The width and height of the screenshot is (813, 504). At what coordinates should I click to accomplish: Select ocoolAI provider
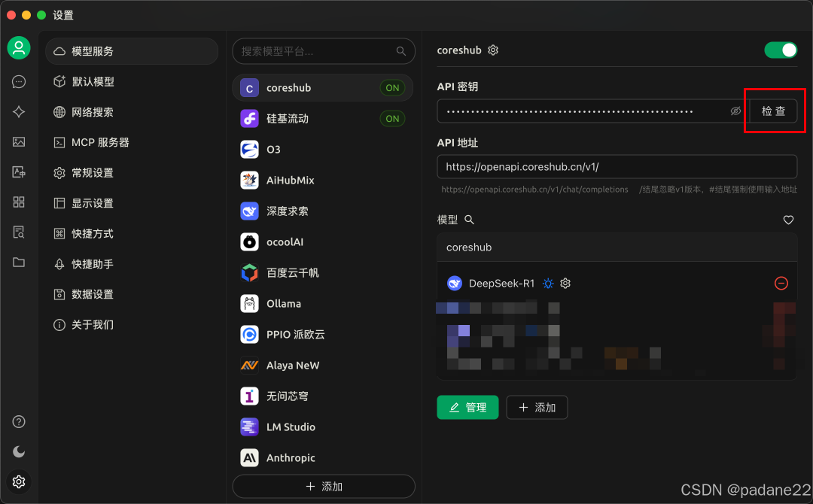(x=322, y=242)
